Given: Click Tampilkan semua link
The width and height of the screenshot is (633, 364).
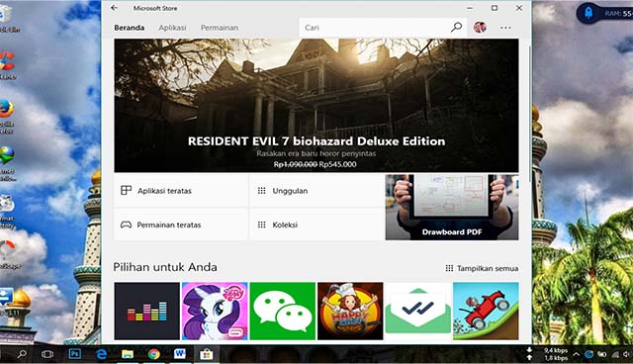Looking at the screenshot, I should (x=482, y=268).
